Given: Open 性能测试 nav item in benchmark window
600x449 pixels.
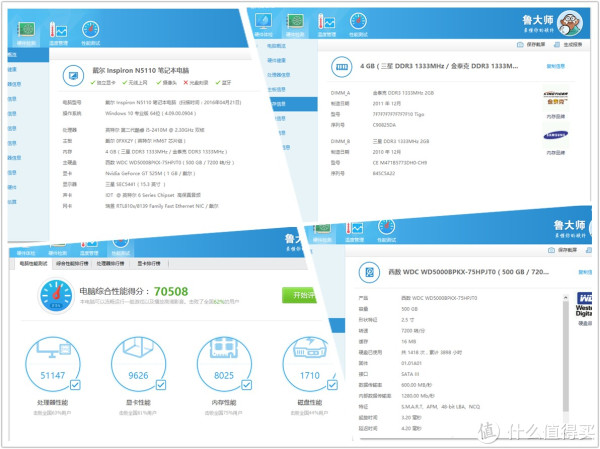Looking at the screenshot, I should coord(121,248).
